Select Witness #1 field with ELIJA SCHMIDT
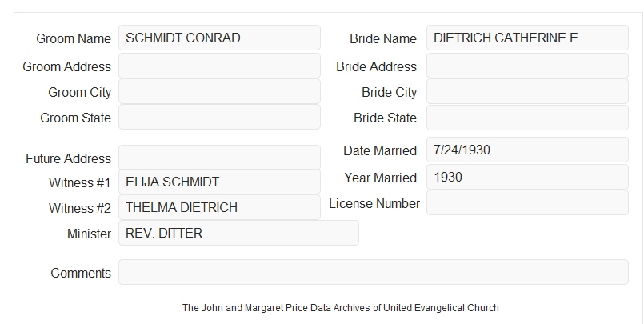 pyautogui.click(x=219, y=182)
